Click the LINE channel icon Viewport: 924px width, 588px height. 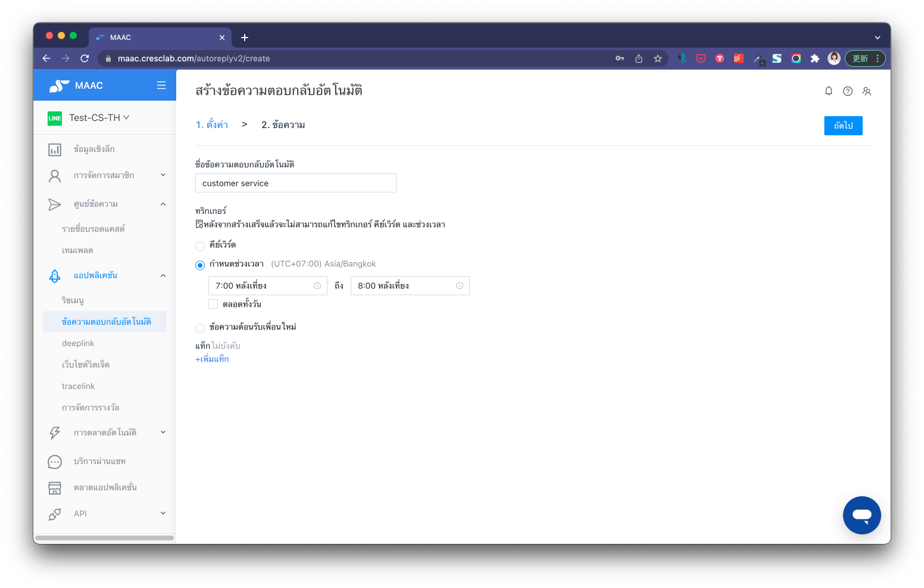click(x=55, y=118)
